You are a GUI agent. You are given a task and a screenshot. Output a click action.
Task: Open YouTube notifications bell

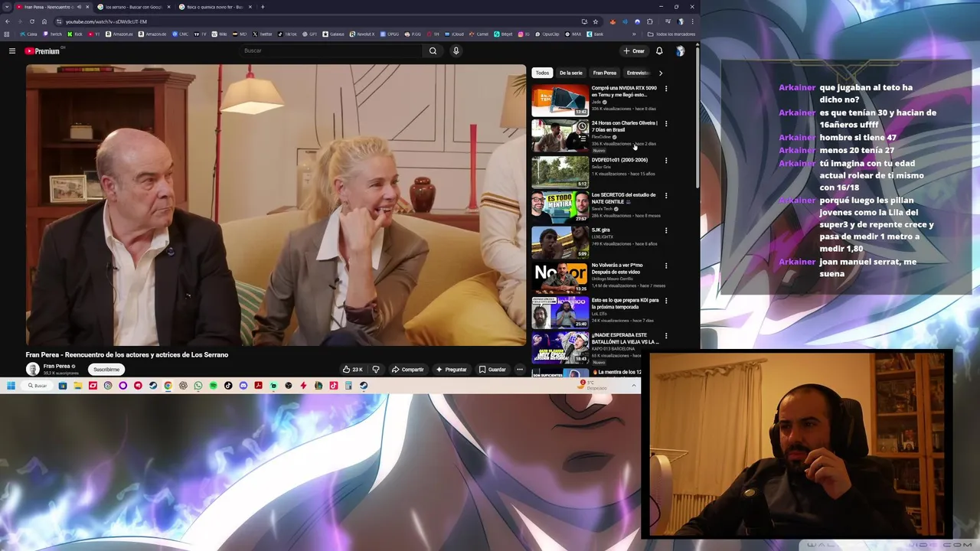(x=659, y=51)
